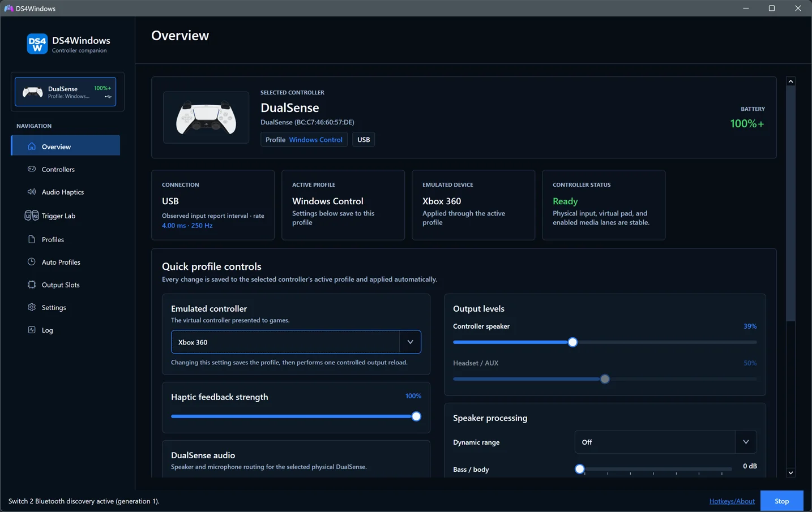Click the USB connection icon on DualSense card
Image resolution: width=812 pixels, height=512 pixels.
point(108,97)
